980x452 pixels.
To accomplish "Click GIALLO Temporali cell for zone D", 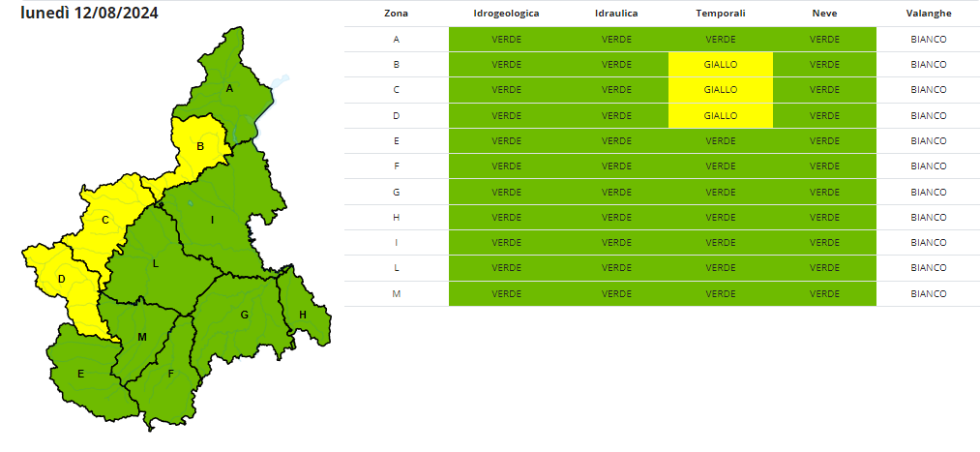I will 720,115.
